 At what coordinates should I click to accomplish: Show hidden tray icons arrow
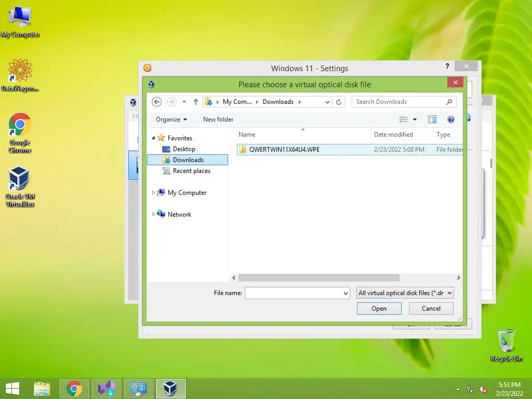coord(458,389)
